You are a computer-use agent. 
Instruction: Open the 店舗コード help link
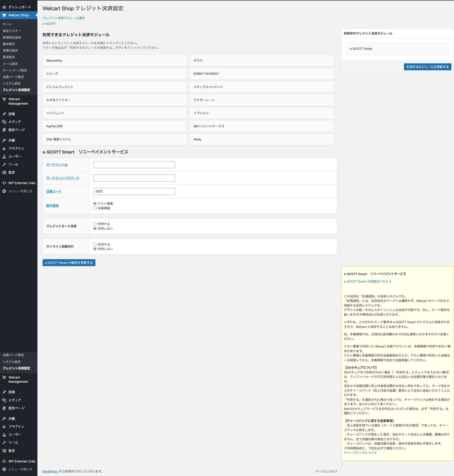pyautogui.click(x=54, y=191)
